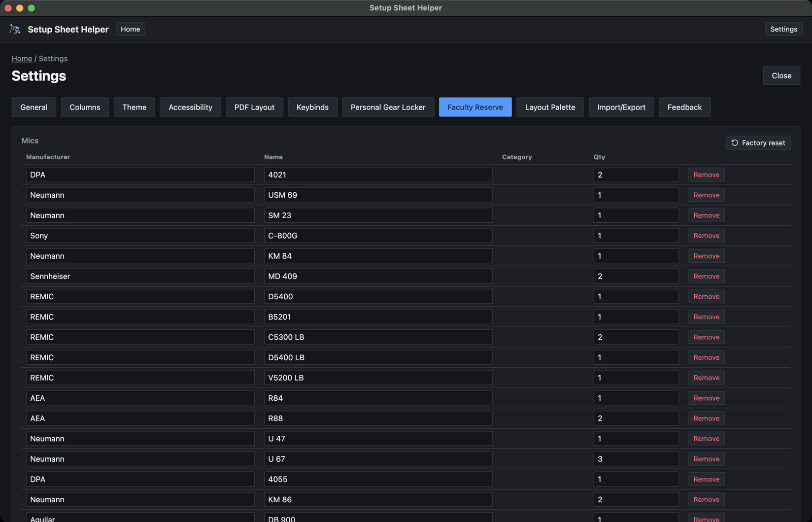
Task: Select the Accessibility tab
Action: pos(190,107)
